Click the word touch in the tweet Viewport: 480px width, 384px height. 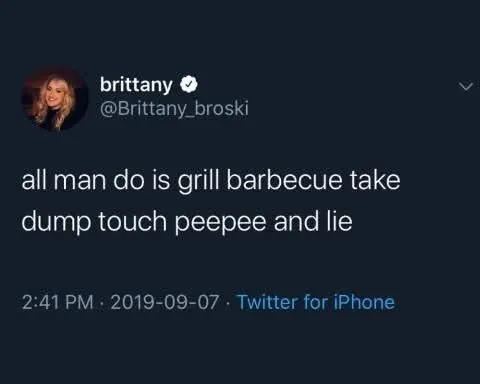pos(132,221)
